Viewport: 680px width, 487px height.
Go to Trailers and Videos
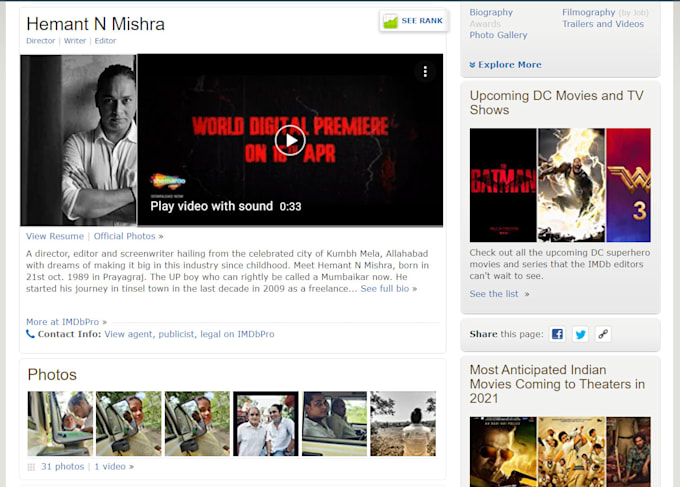pos(603,24)
